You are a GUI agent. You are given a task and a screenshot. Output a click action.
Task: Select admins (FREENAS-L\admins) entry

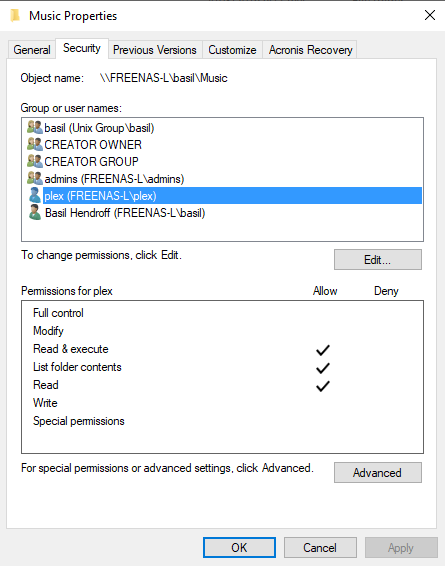click(114, 179)
